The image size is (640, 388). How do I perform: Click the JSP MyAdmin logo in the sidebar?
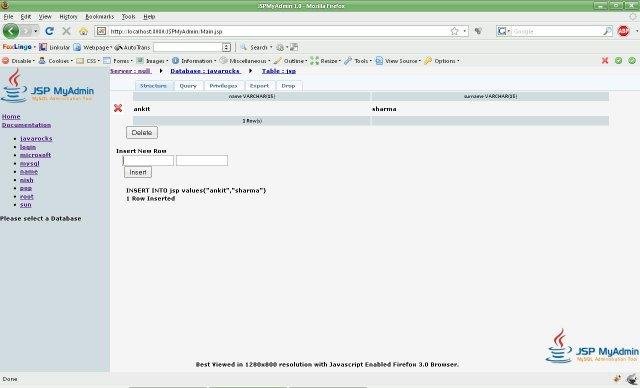[47, 86]
